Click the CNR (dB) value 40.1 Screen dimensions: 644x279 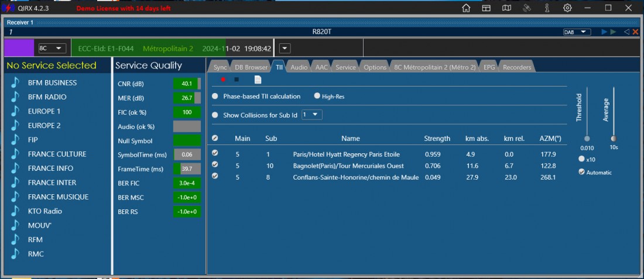click(x=187, y=84)
